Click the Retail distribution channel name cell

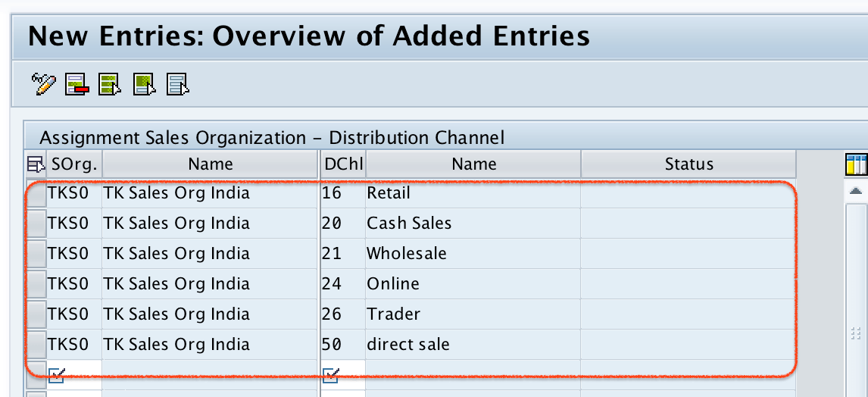point(473,193)
